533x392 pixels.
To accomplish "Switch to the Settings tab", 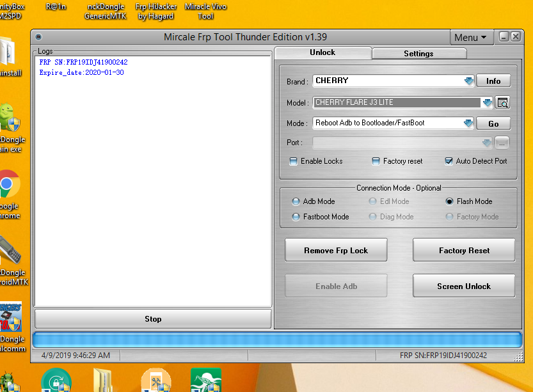I will (418, 54).
